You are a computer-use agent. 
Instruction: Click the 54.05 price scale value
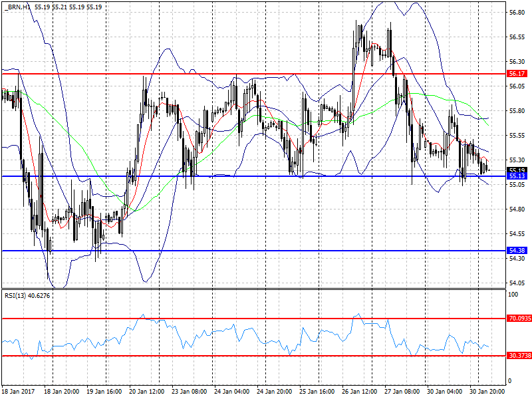tap(517, 283)
